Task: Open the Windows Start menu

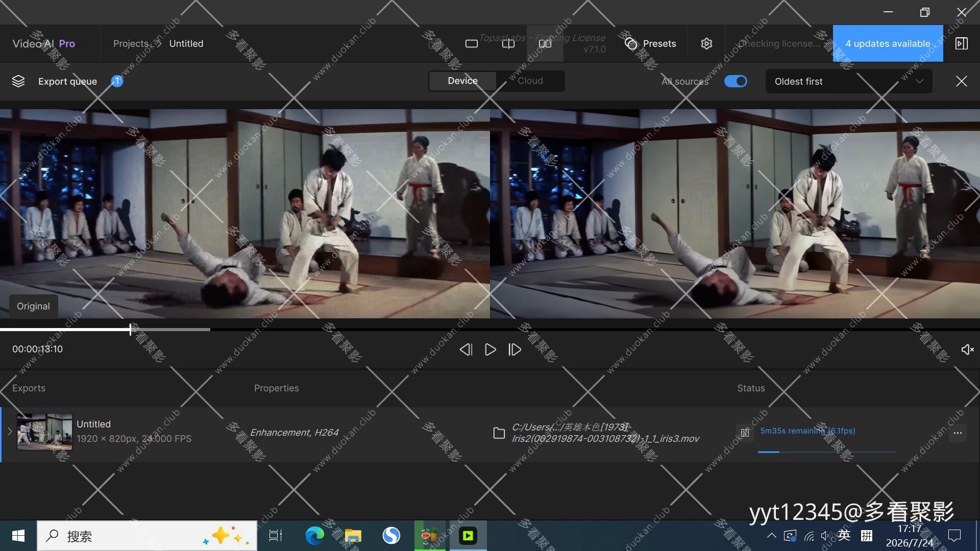Action: [x=18, y=536]
